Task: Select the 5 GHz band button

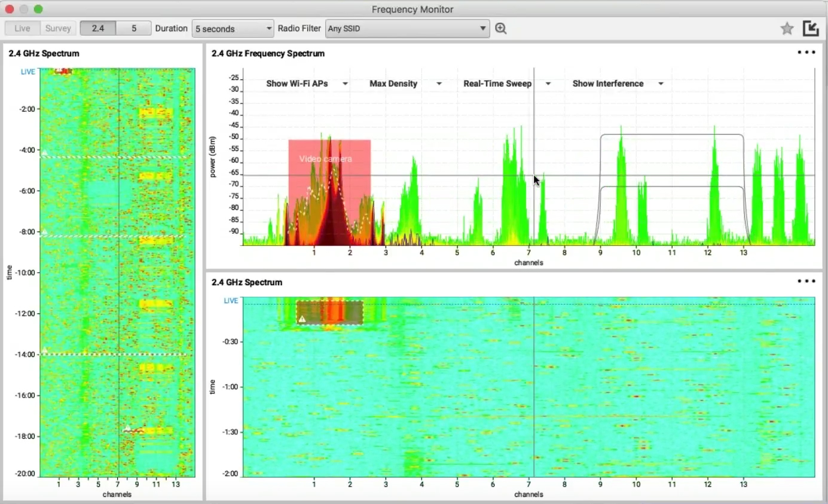Action: point(133,29)
